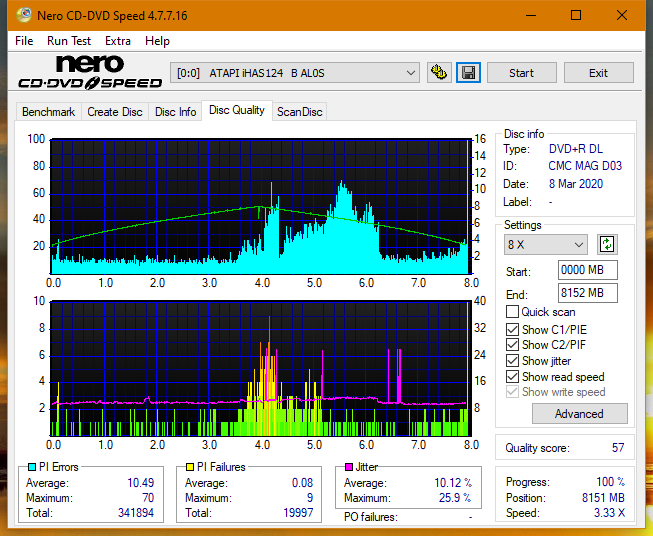Screen dimensions: 653x536
Task: Click the cyan PI Errors color swatch
Action: [x=32, y=467]
